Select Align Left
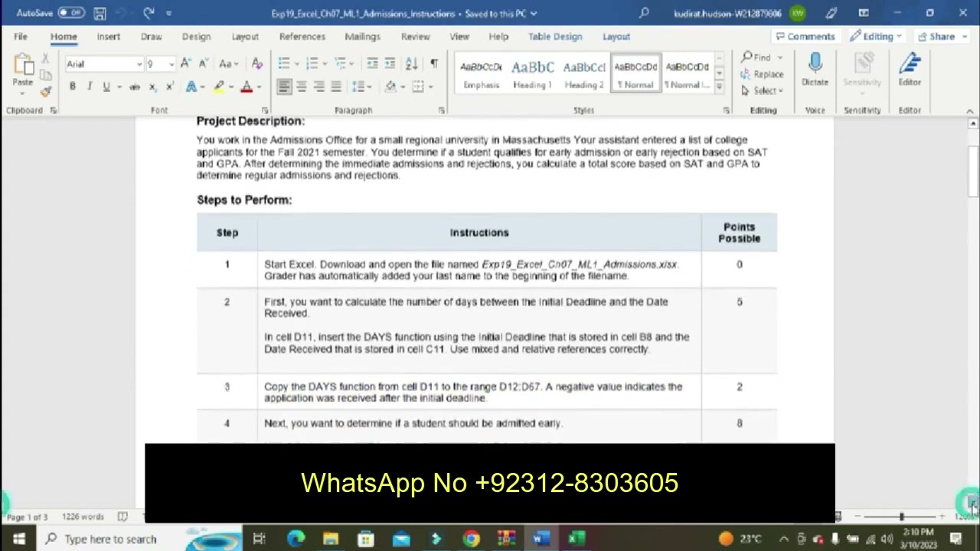980x551 pixels. click(x=284, y=86)
